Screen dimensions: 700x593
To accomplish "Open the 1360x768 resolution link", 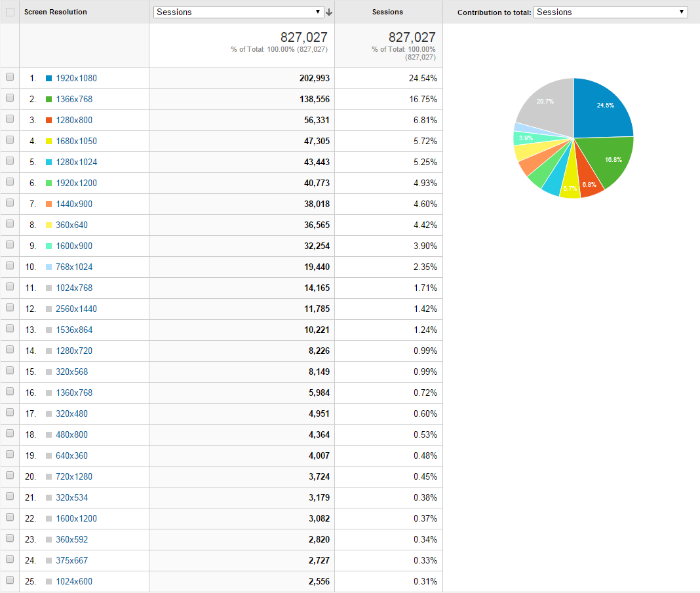I will click(74, 393).
